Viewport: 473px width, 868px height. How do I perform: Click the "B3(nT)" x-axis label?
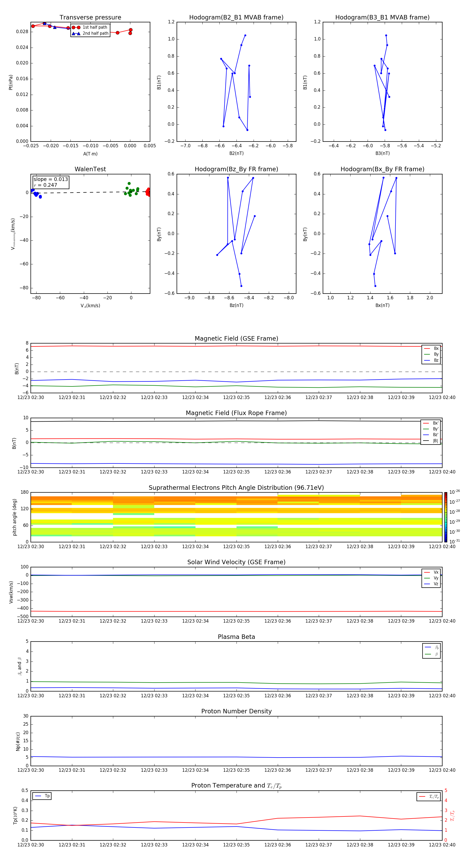tap(382, 153)
